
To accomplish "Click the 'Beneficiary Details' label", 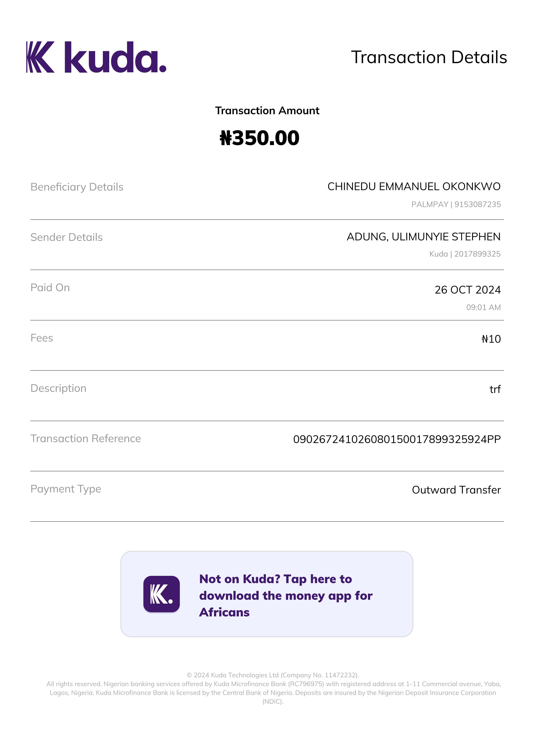I will (77, 187).
